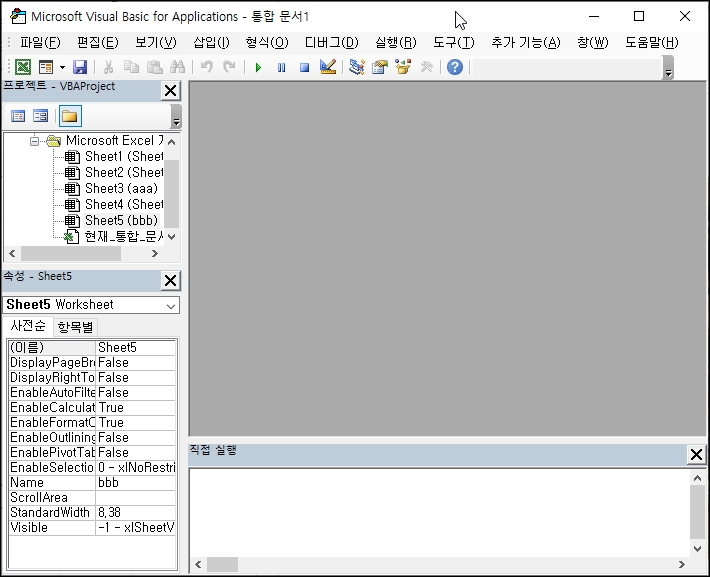Viewport: 710px width, 577px height.
Task: Open the File menu (파일)
Action: pyautogui.click(x=40, y=43)
